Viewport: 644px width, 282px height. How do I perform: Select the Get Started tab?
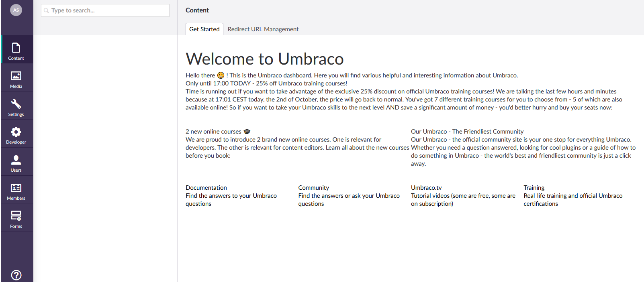click(204, 29)
